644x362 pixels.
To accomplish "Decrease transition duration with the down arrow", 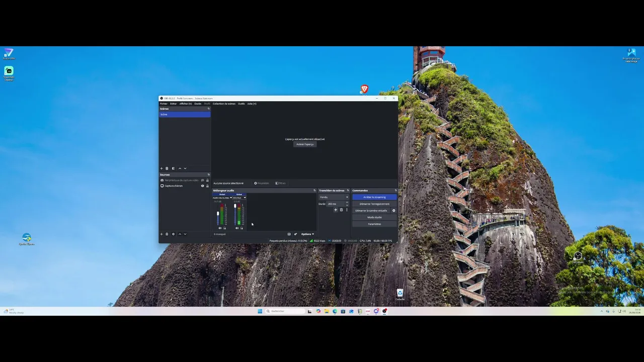I will coord(347,205).
